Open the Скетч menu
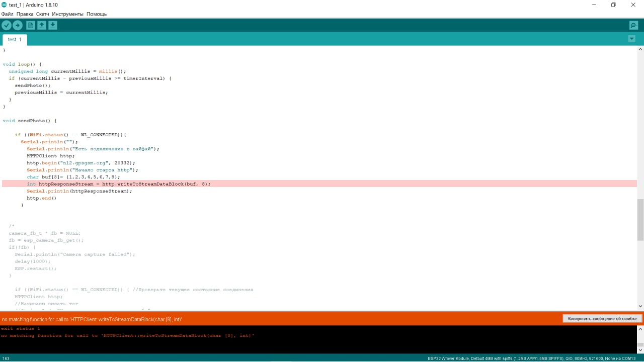 coord(43,14)
